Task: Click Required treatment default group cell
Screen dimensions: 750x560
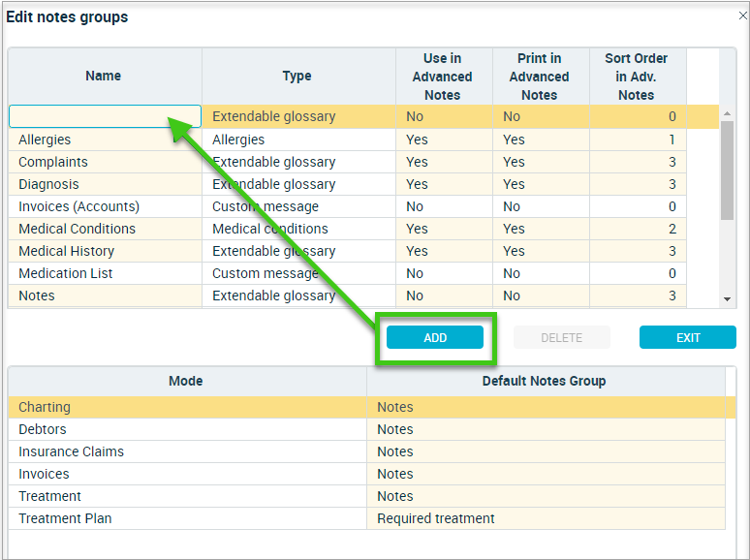Action: 546,518
